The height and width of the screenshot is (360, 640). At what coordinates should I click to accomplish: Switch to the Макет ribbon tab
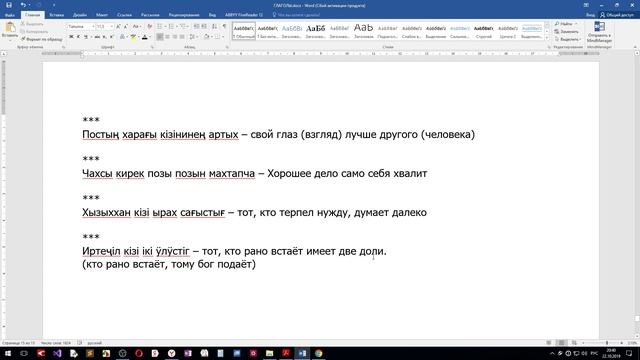point(102,15)
